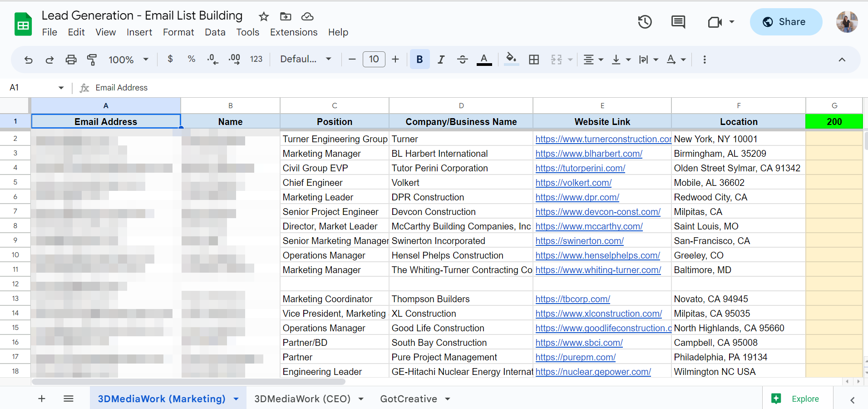Open the View menu
The height and width of the screenshot is (409, 868).
106,32
